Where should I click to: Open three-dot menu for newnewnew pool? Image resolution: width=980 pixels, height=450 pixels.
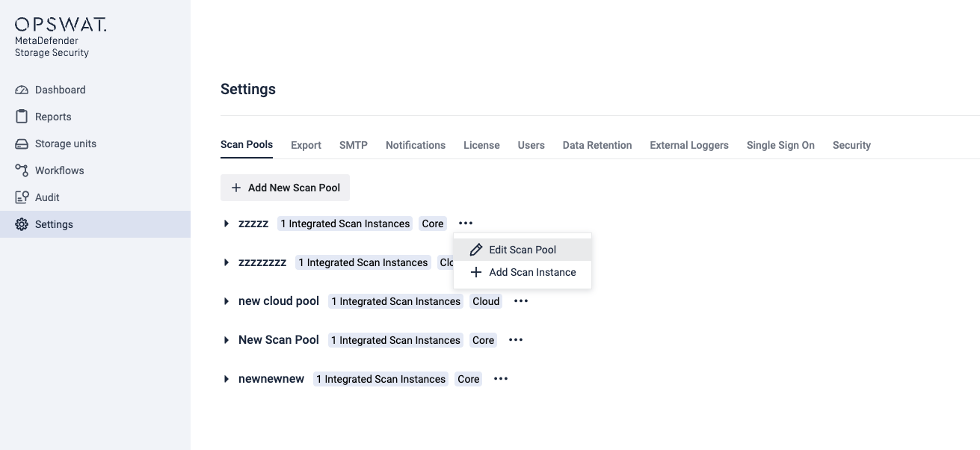(501, 379)
